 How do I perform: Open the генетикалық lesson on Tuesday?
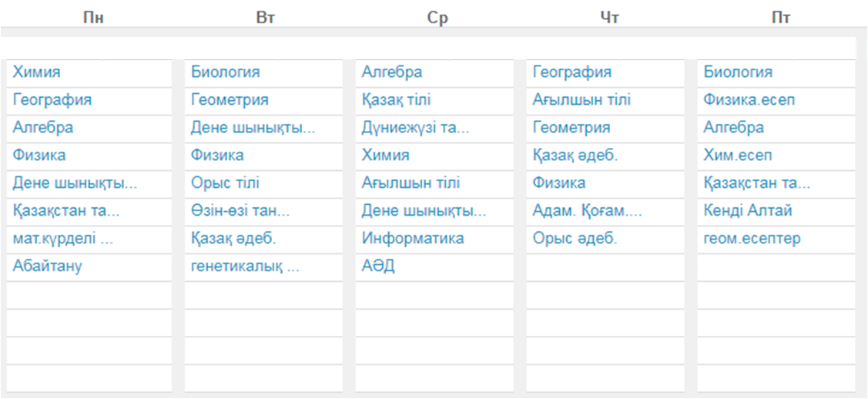[245, 267]
